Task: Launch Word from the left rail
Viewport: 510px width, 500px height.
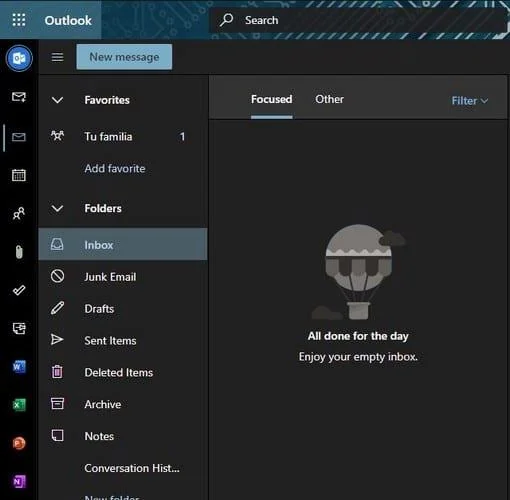Action: (19, 367)
